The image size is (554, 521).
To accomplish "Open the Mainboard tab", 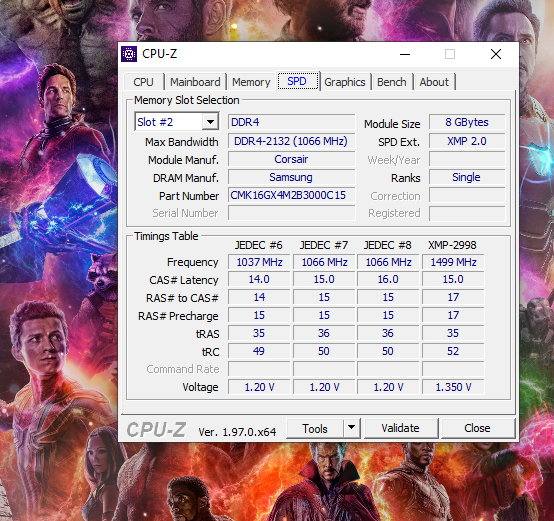I will coord(195,82).
